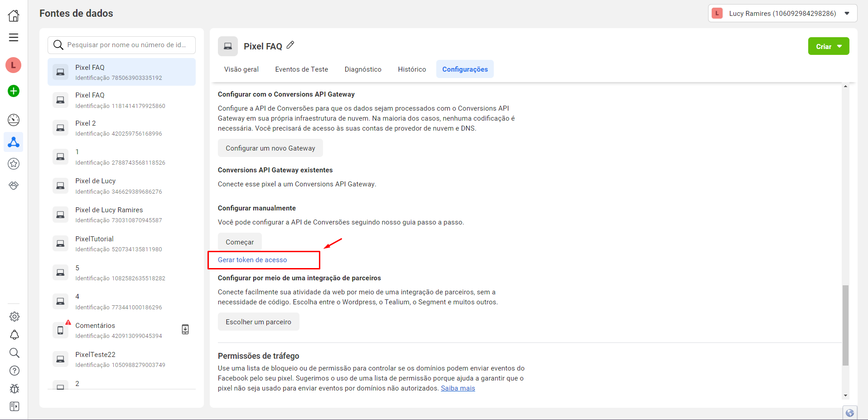Open the help question mark icon
Image resolution: width=868 pixels, height=420 pixels.
[x=14, y=371]
